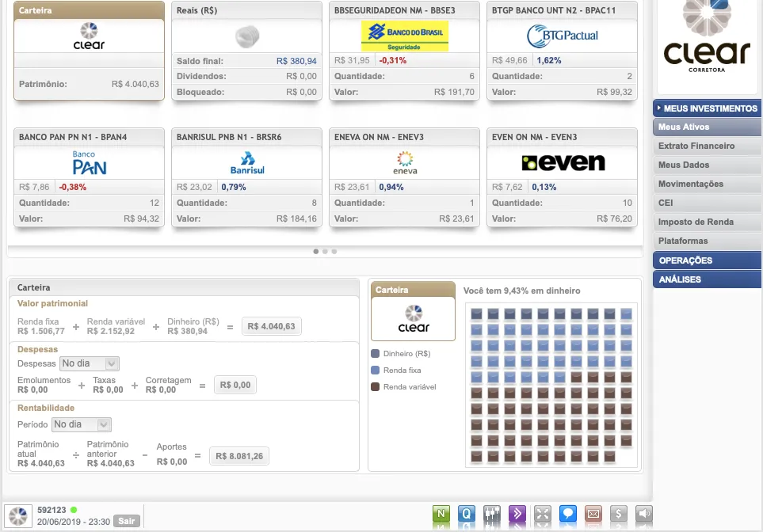The image size is (763, 532).
Task: Open the ANÁLISES section
Action: point(707,279)
